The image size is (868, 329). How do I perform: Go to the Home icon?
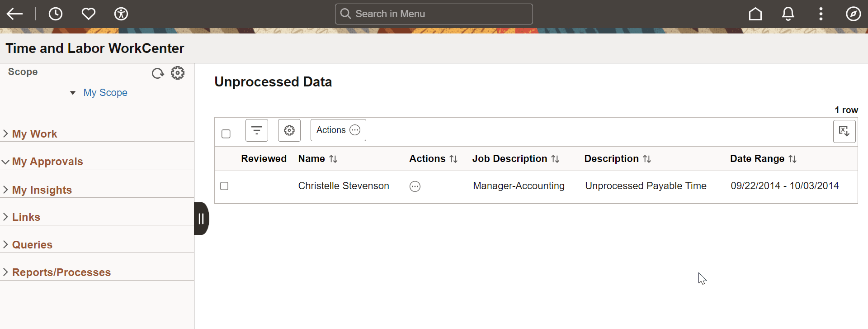point(755,14)
